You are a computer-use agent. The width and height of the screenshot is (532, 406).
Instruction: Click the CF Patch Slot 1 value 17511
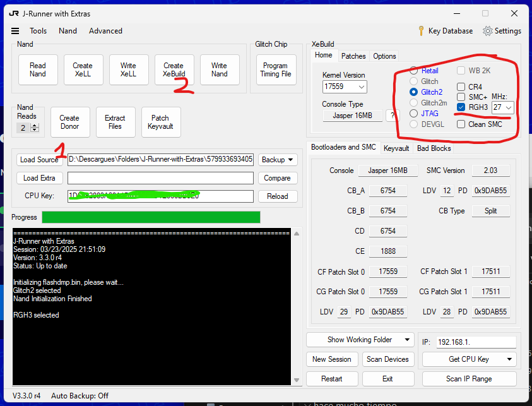[490, 272]
